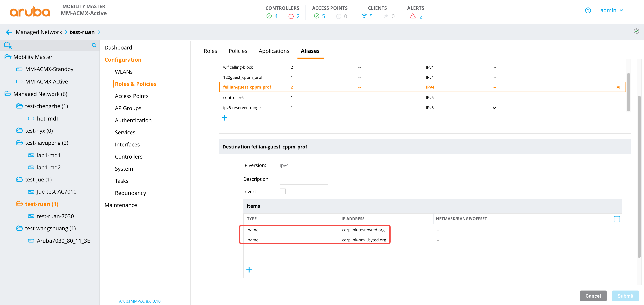This screenshot has height=305, width=644.
Task: Switch to the Applications tab
Action: click(x=274, y=51)
